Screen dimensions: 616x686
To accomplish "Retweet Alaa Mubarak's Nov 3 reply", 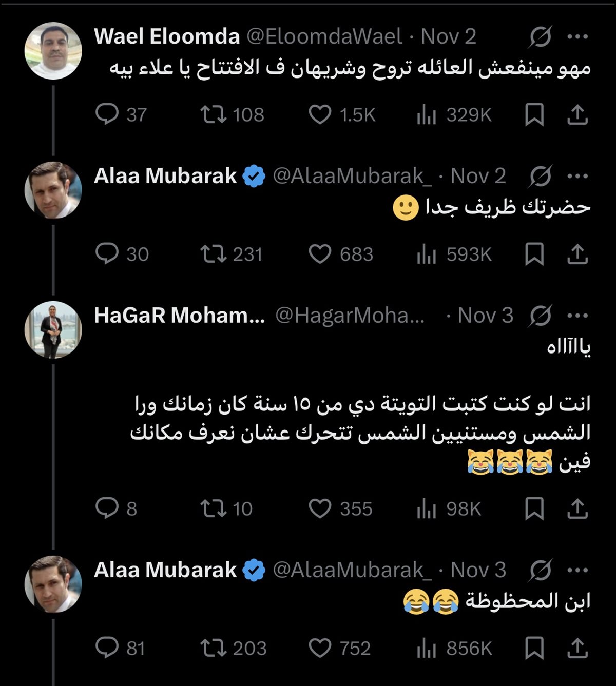I will pyautogui.click(x=213, y=648).
